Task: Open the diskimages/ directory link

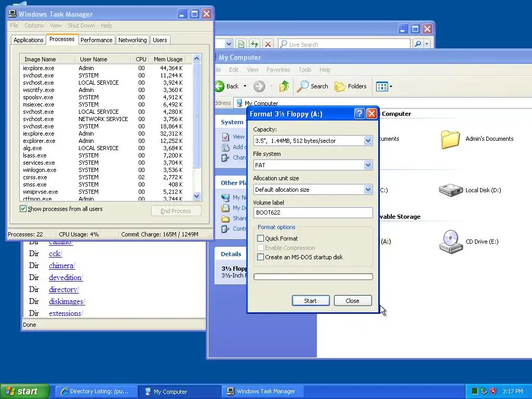Action: (x=67, y=301)
